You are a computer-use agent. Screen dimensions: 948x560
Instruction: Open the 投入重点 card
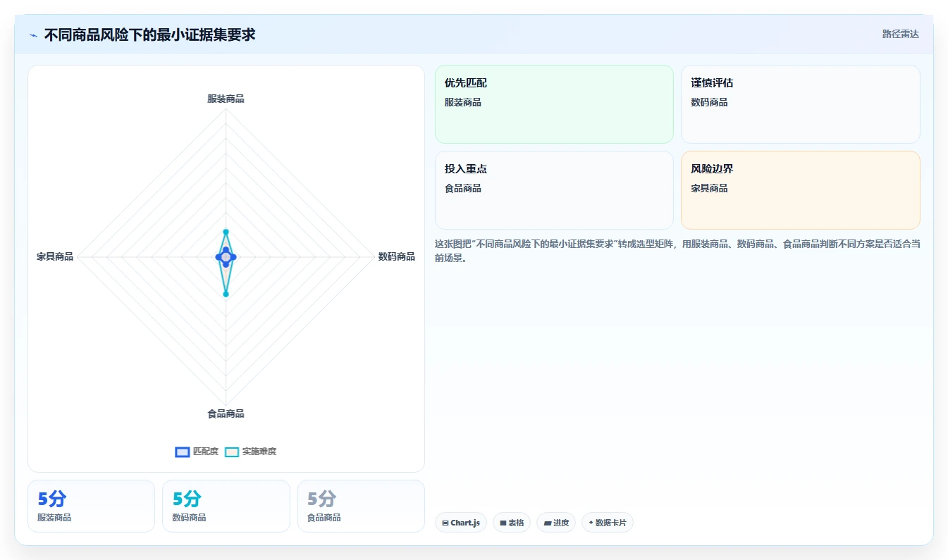pyautogui.click(x=554, y=190)
